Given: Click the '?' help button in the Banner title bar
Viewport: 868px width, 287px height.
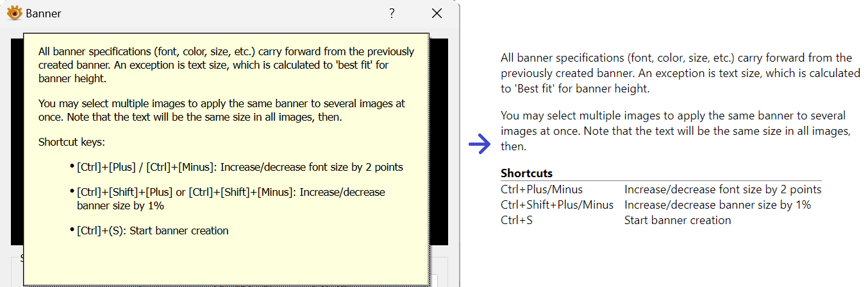Looking at the screenshot, I should 392,13.
